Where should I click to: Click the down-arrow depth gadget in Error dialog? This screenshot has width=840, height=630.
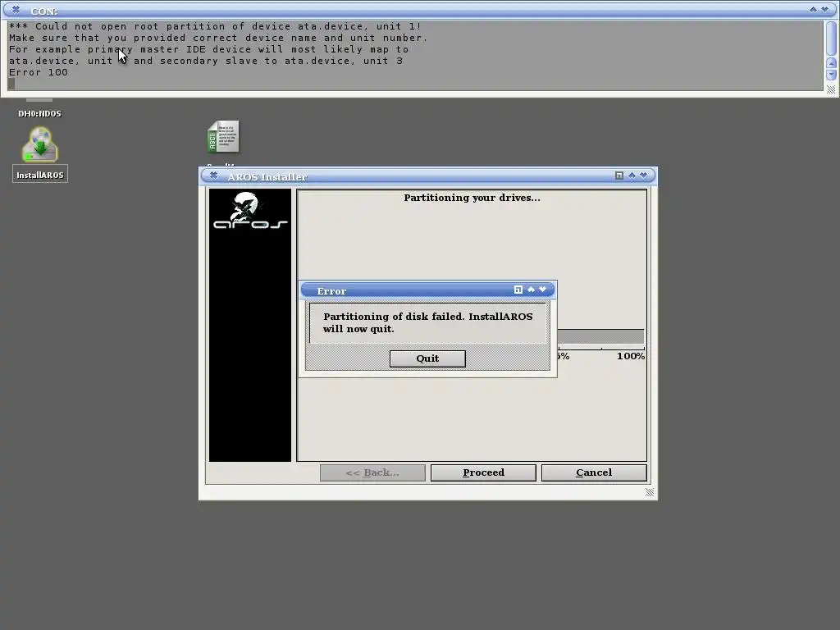coord(543,290)
